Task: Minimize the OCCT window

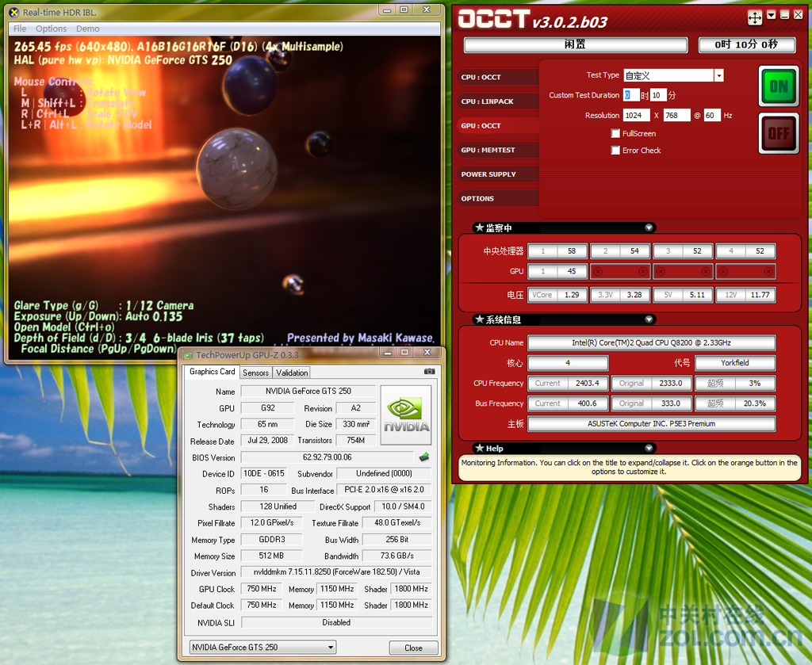Action: pos(785,15)
